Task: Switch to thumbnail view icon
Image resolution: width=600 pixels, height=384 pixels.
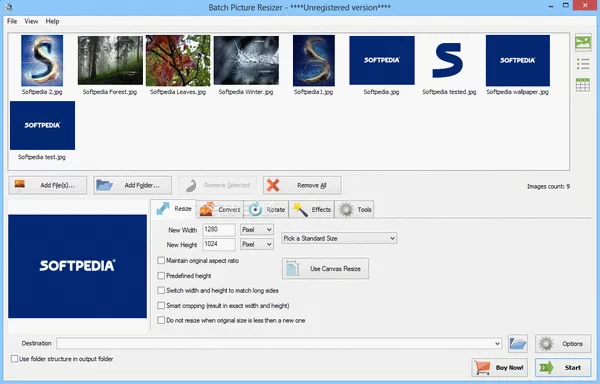Action: point(583,42)
